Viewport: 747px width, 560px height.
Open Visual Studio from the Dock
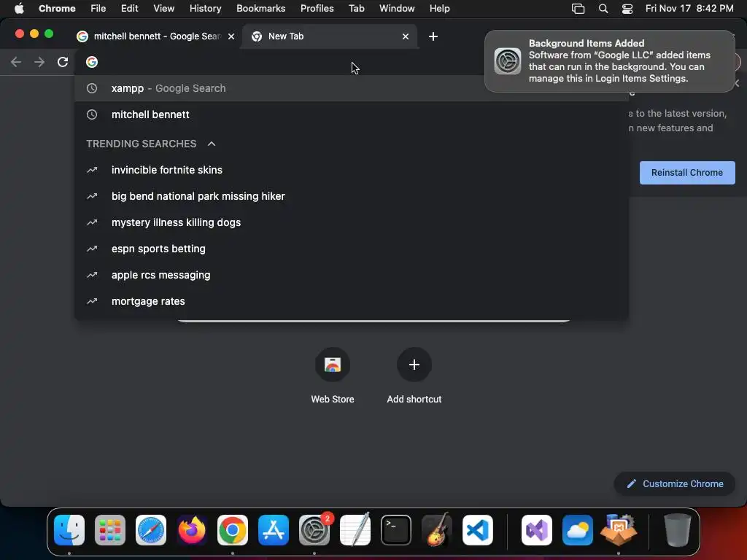click(x=537, y=530)
